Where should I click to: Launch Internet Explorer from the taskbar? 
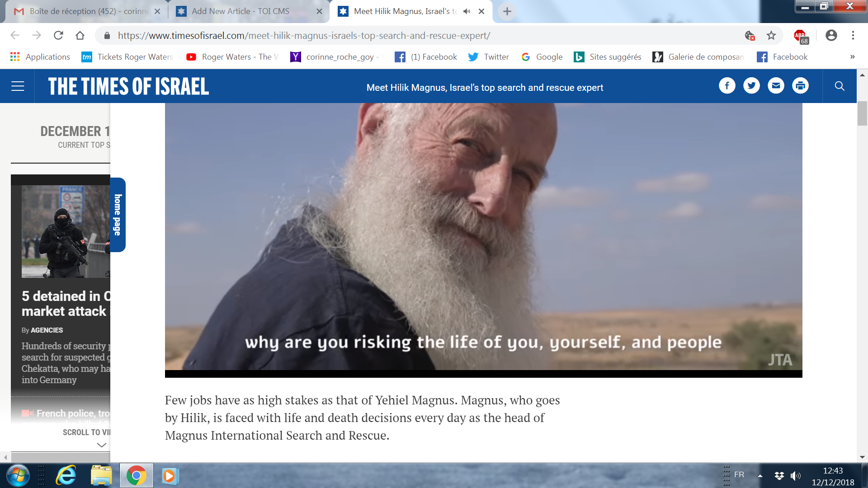coord(66,476)
